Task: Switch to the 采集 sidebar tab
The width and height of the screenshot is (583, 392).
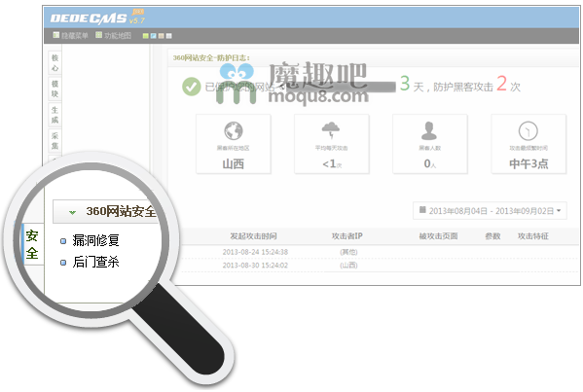Action: 55,141
